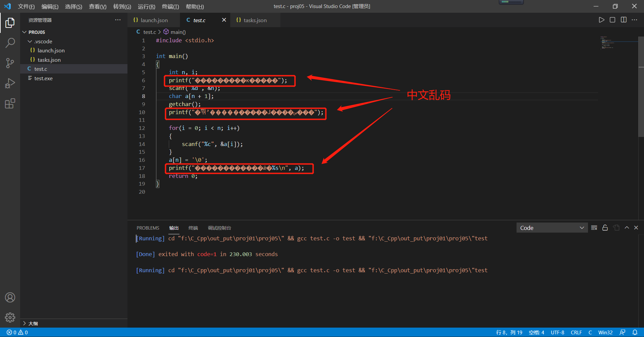
Task: Switch to launch.json editor tab
Action: [x=154, y=20]
